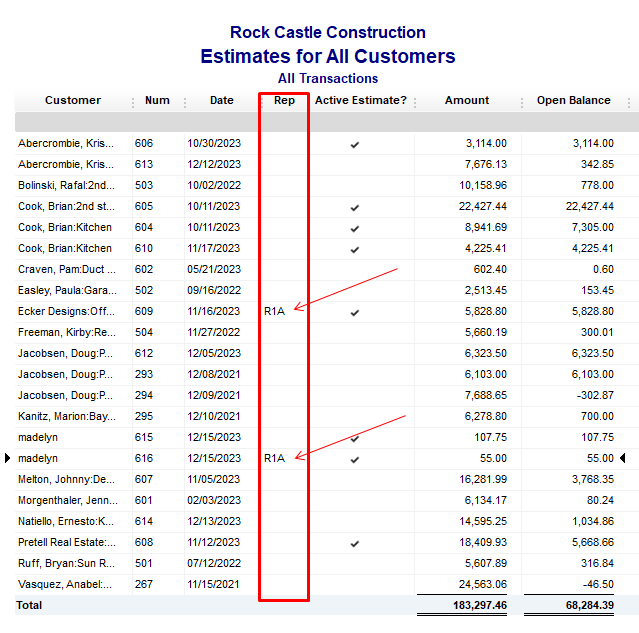Click the row pointer arrow left of madelyn 616
Viewport: 639px width, 633px height.
point(7,458)
